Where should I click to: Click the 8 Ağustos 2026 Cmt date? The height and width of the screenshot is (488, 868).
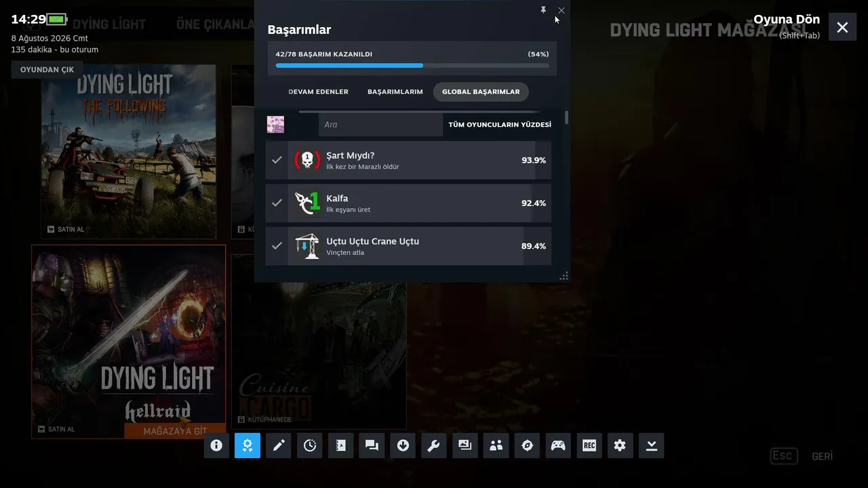pyautogui.click(x=50, y=39)
